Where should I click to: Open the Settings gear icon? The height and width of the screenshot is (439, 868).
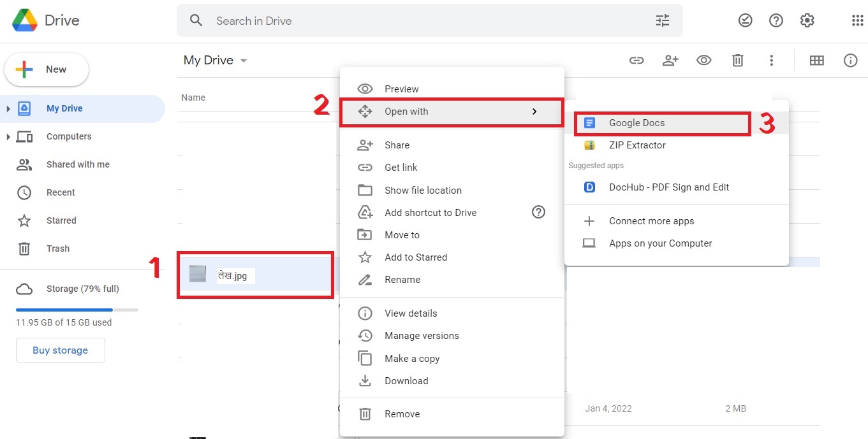pos(807,21)
